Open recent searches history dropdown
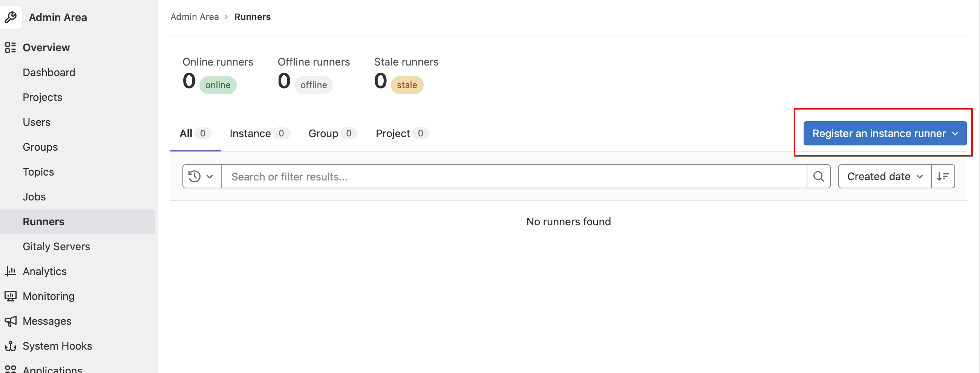The height and width of the screenshot is (373, 980). [202, 176]
